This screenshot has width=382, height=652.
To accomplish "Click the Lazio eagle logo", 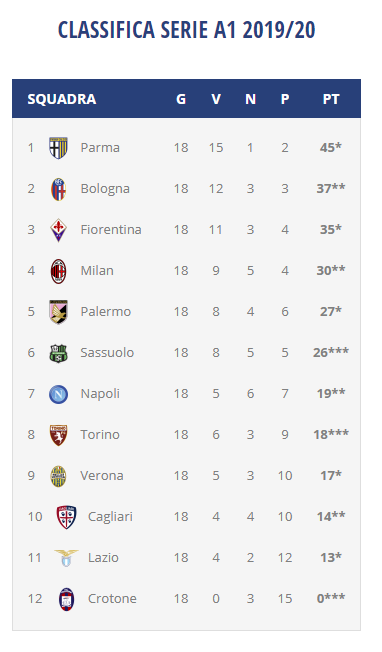I will coord(66,558).
